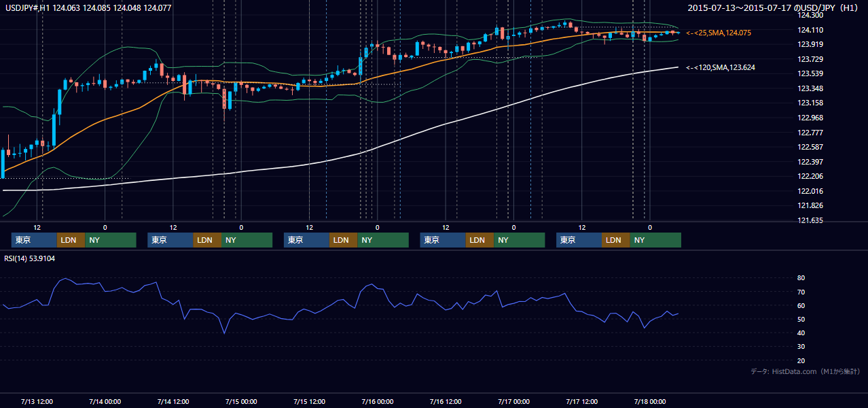Click the 122.777 price axis label
This screenshot has height=408, width=868.
[810, 133]
